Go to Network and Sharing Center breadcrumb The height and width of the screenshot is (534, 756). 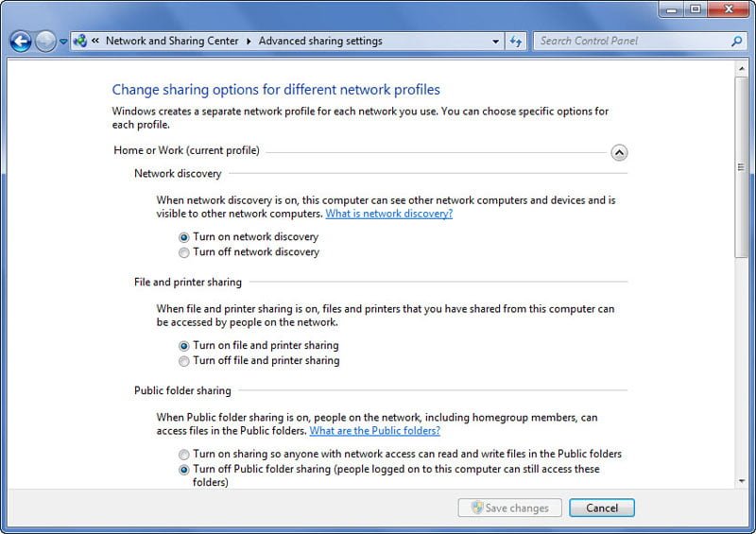coord(172,42)
